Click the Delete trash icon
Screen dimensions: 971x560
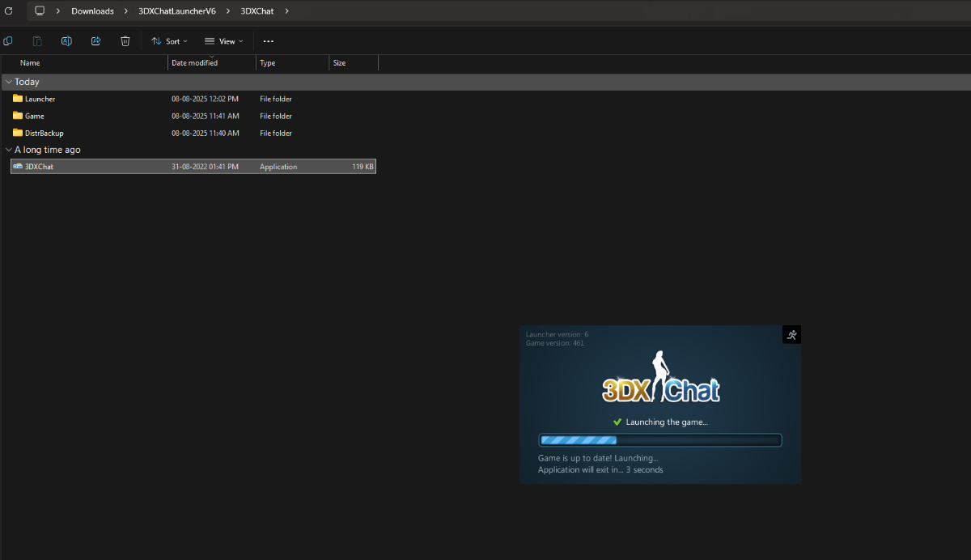[125, 40]
